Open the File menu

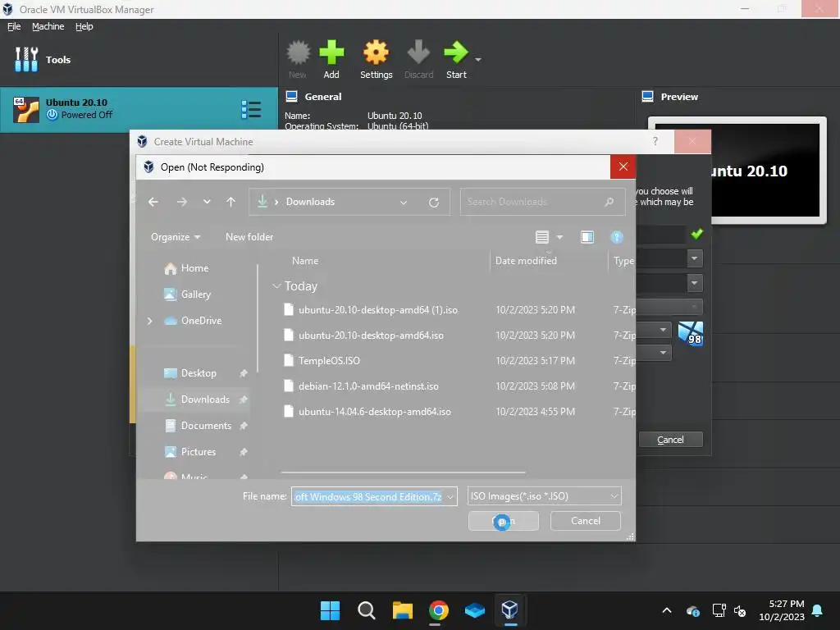(14, 26)
